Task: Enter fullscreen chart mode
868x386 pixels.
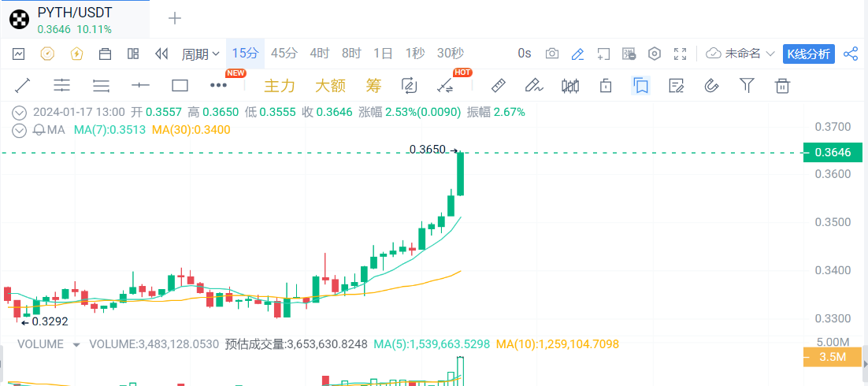Action: 681,54
